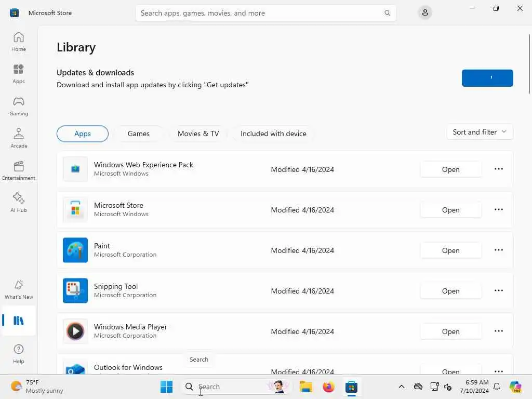The width and height of the screenshot is (532, 399).
Task: Select the Apps filter tab
Action: [83, 134]
